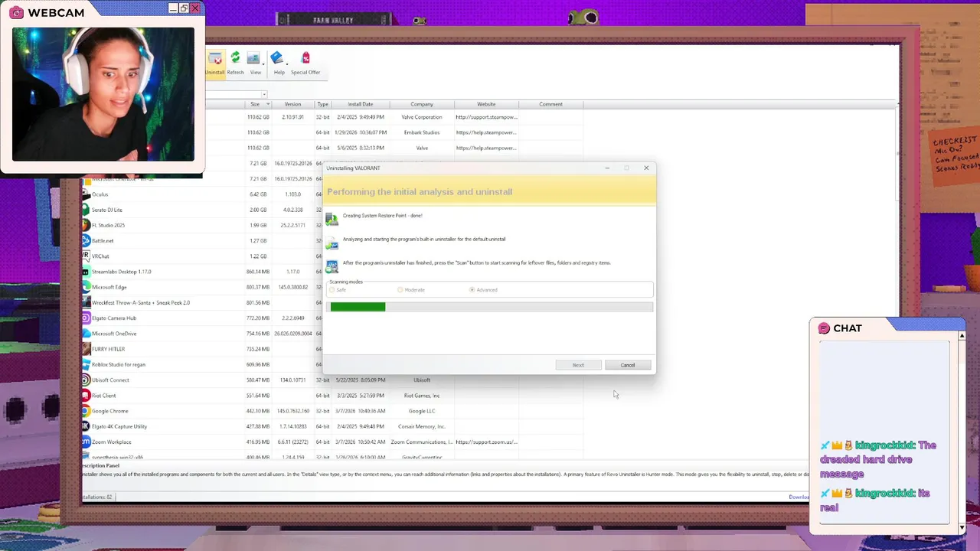The image size is (980, 551).
Task: Minimize the Uninstalling VALORANT dialog
Action: [x=607, y=168]
